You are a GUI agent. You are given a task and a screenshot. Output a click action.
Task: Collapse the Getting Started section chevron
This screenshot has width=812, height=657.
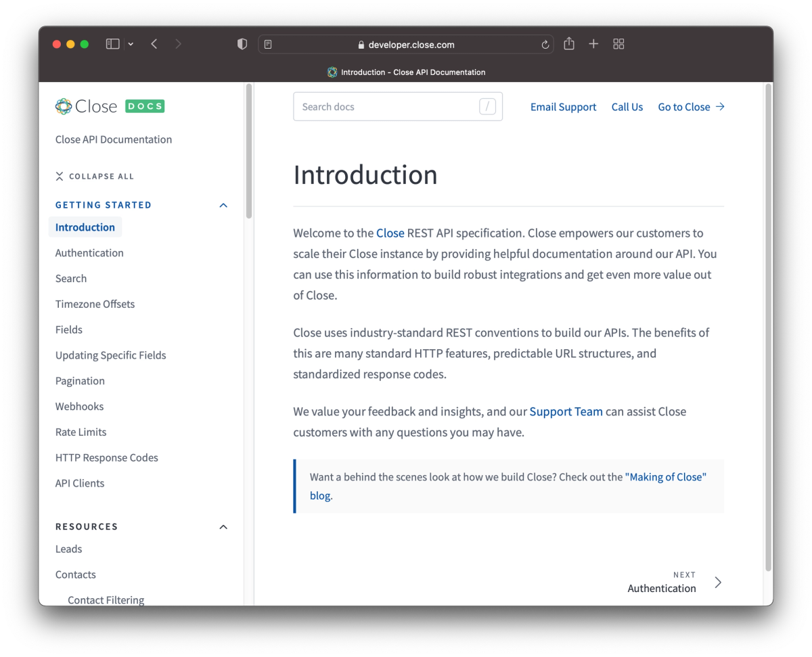tap(223, 205)
